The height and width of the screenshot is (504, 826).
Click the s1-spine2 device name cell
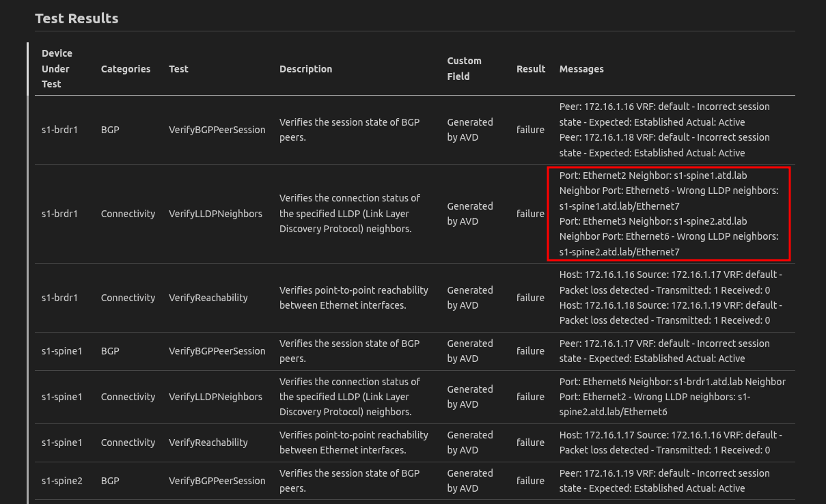(x=61, y=481)
